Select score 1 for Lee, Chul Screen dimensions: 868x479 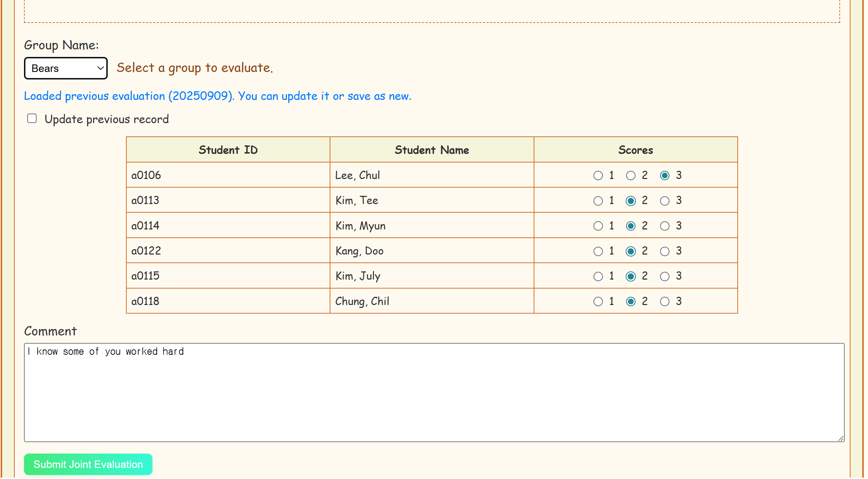(x=598, y=176)
